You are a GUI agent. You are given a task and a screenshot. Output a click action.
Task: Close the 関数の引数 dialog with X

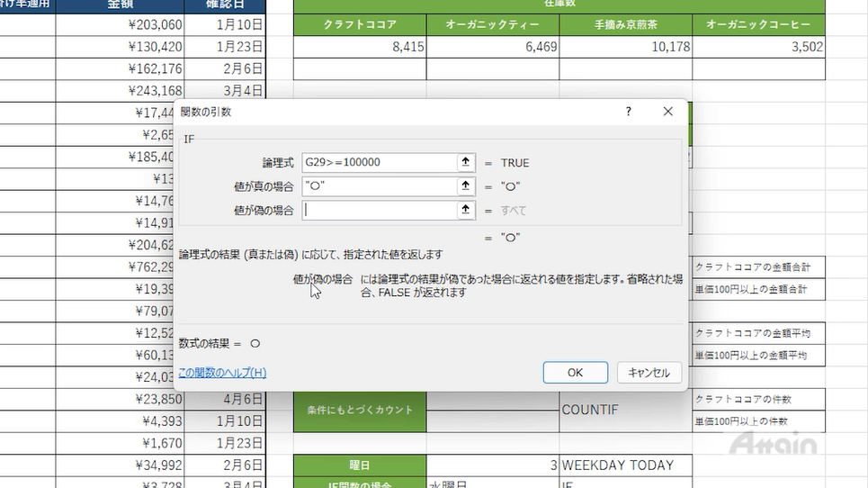(667, 112)
